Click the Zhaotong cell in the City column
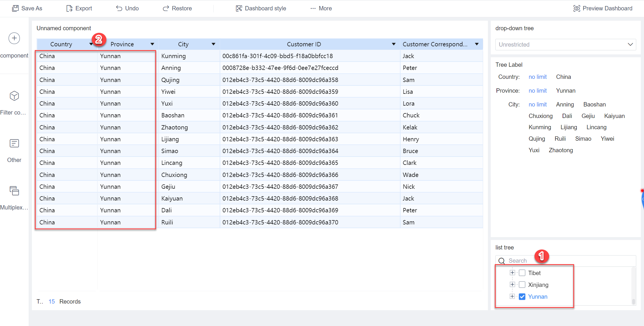This screenshot has width=644, height=326. click(x=189, y=127)
